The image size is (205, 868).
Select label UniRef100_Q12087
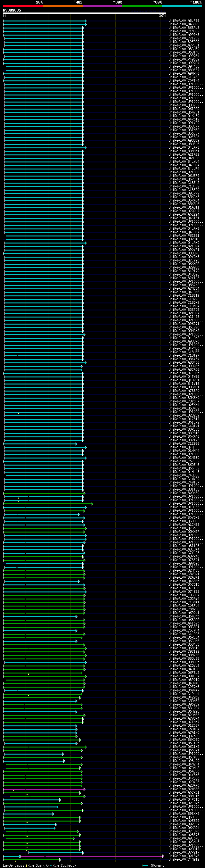[x=184, y=725]
